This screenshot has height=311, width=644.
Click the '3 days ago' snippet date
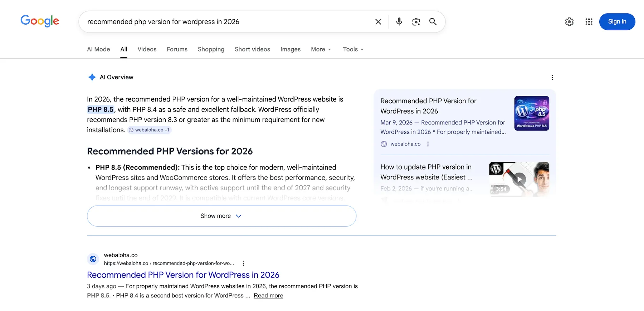(x=102, y=286)
